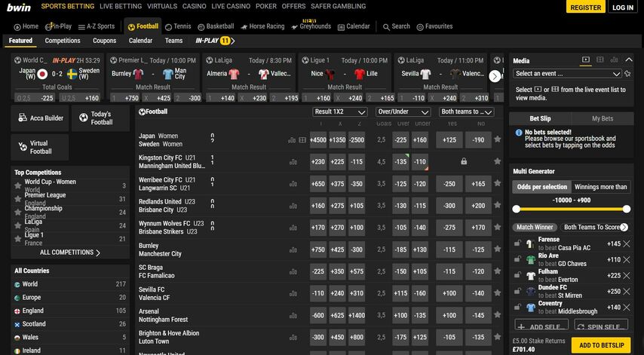This screenshot has width=644, height=355.
Task: View stats icon for Arsenal Nottingham Forest
Action: pos(293,316)
